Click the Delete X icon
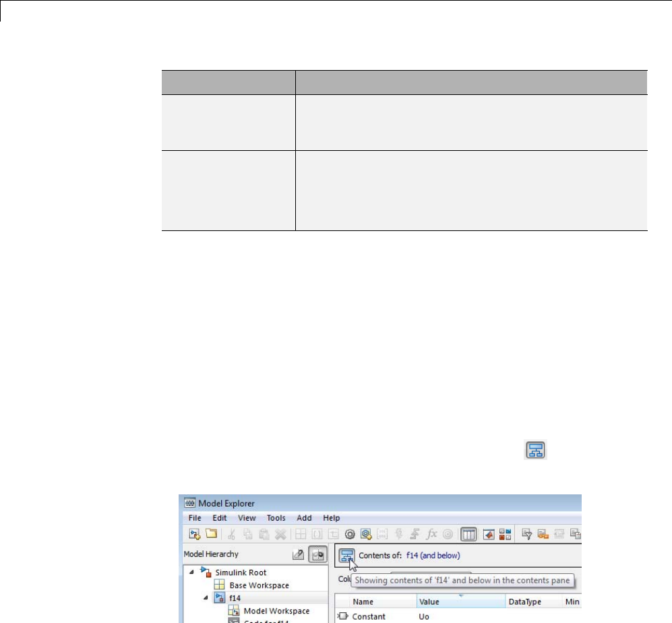 (280, 534)
